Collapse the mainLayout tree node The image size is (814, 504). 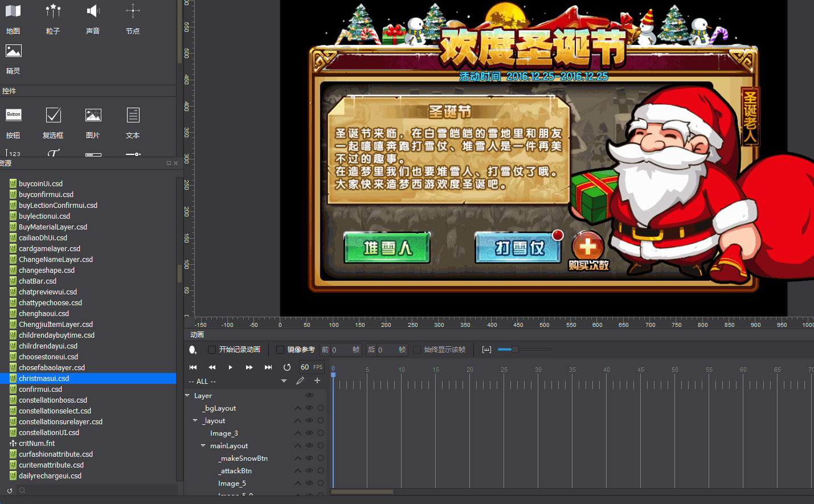203,445
